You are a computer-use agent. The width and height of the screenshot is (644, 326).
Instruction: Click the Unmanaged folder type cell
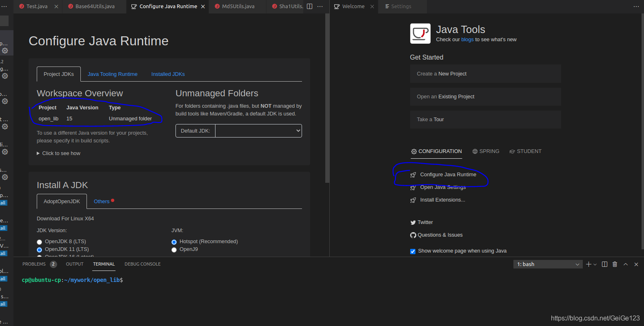tap(130, 119)
